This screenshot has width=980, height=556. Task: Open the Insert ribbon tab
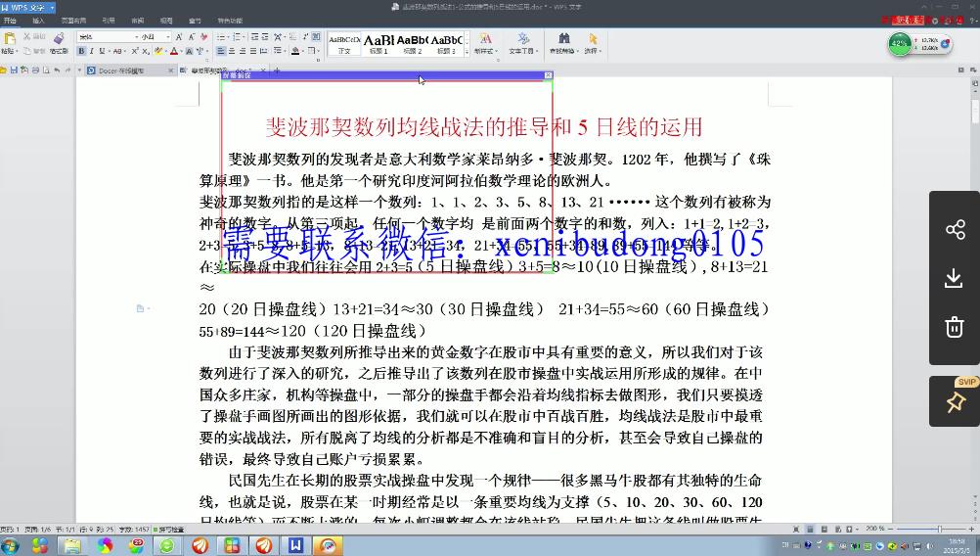(38, 20)
